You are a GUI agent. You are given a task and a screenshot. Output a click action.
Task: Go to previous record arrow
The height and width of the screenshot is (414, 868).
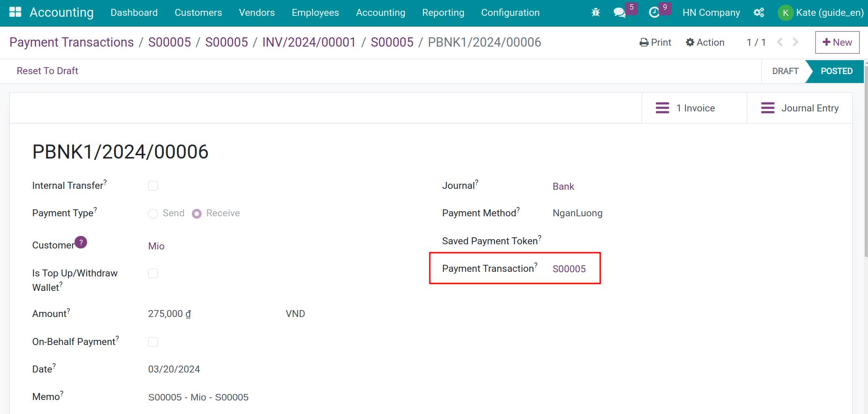coord(780,42)
